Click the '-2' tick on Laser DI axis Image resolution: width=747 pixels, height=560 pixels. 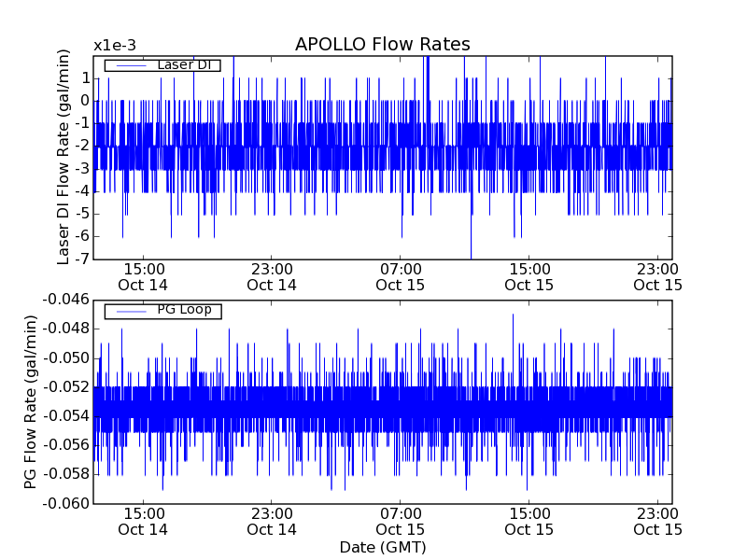click(82, 146)
